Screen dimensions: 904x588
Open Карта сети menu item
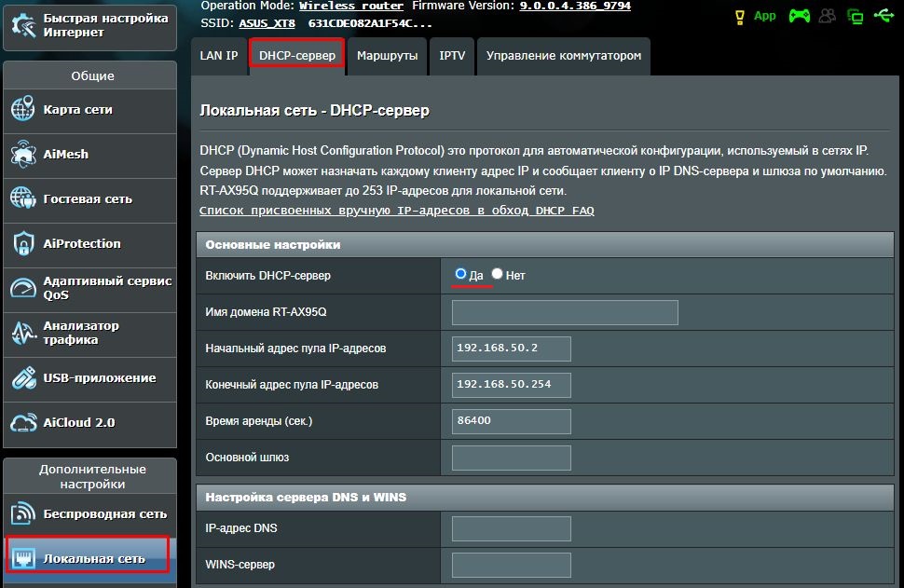90,110
